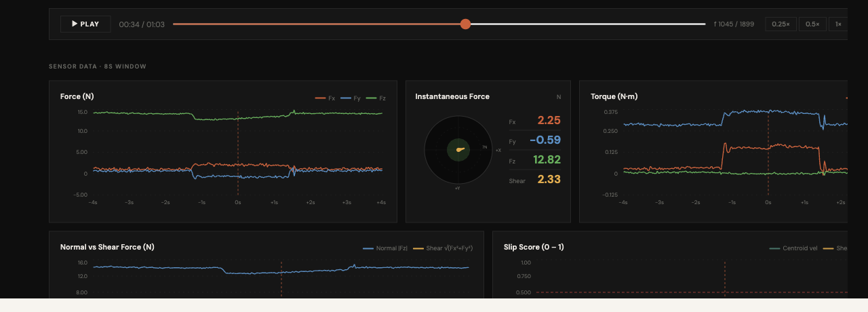
Task: Click the Fz legend in Force chart
Action: click(x=376, y=98)
